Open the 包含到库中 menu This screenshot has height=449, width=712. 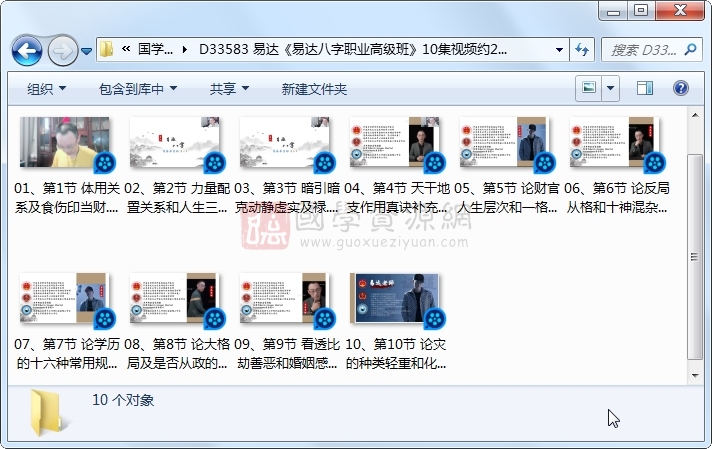(138, 89)
